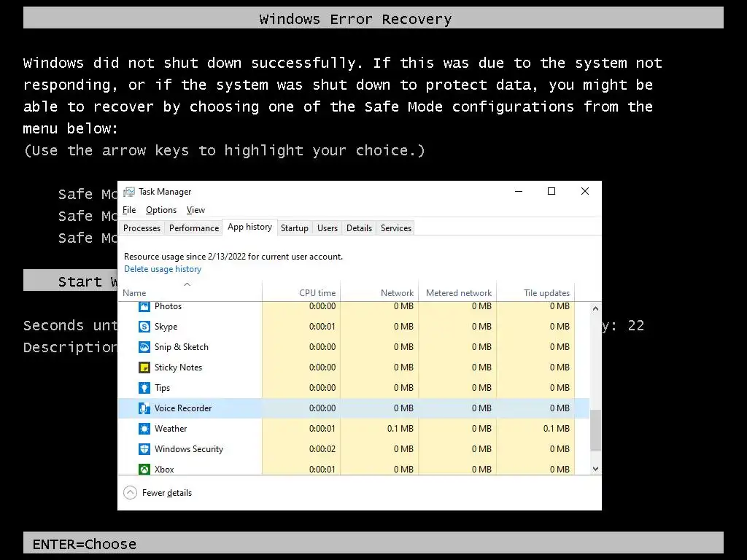Click Fewer details label

[167, 493]
